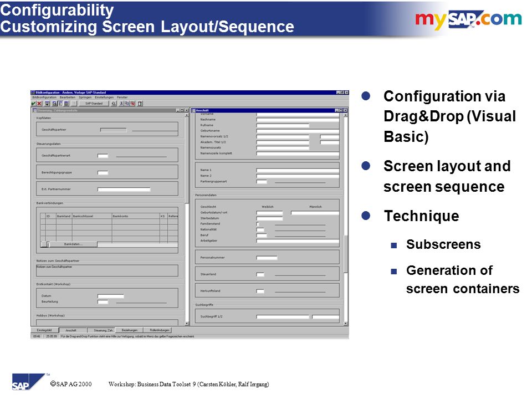Click the icon right of SAP-Standard button

[114, 104]
